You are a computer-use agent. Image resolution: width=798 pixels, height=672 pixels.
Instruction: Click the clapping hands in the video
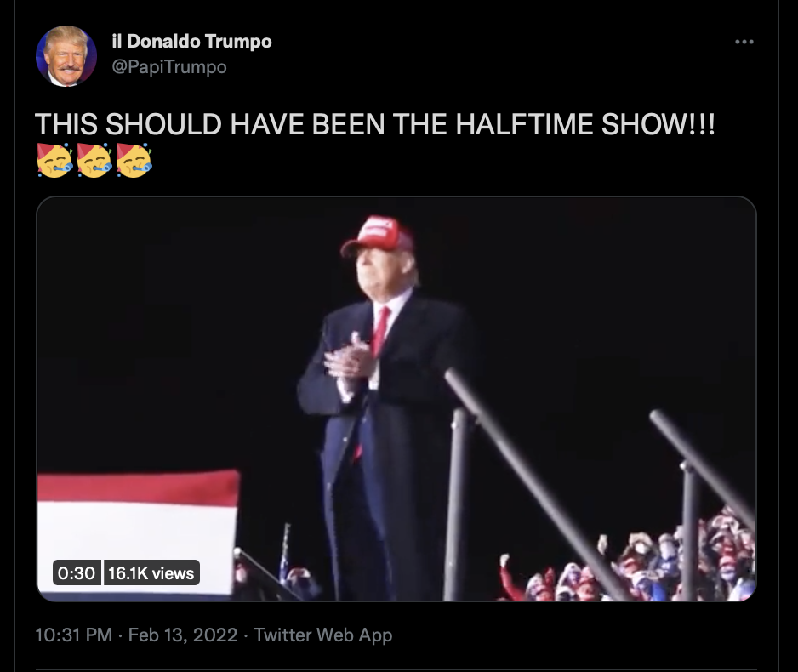click(350, 360)
